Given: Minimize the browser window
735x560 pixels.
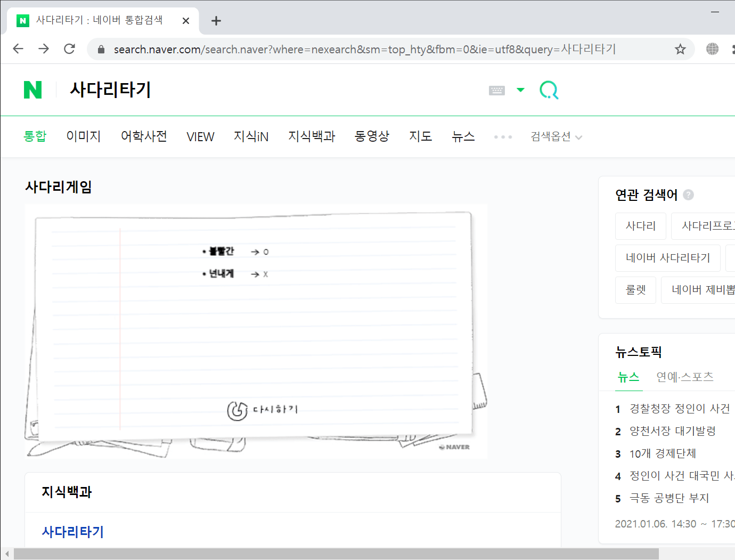Looking at the screenshot, I should pos(715,12).
